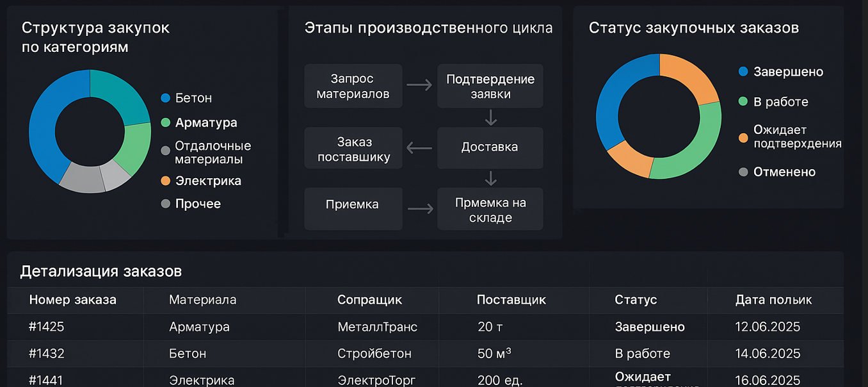Click the blue dot beside Бетон legend
The width and height of the screenshot is (868, 387).
pyautogui.click(x=166, y=98)
